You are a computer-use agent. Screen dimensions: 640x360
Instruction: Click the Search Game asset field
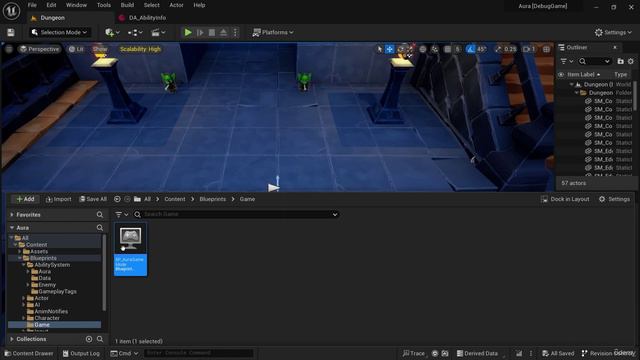(236, 214)
